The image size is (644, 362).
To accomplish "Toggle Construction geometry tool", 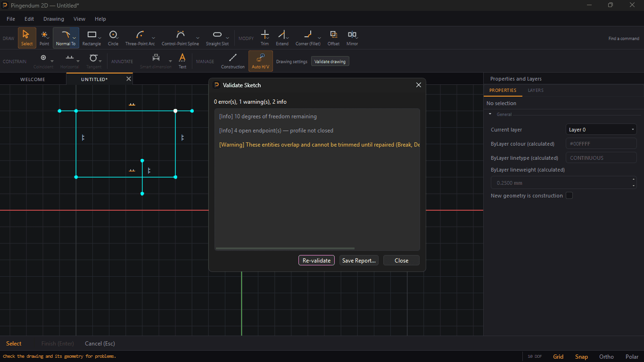I will [233, 61].
